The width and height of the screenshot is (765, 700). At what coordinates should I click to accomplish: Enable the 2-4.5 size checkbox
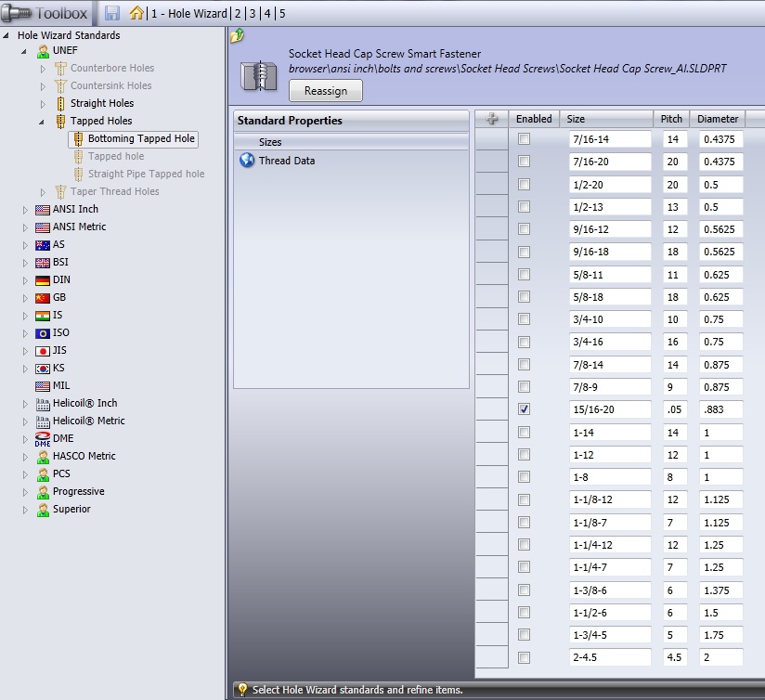524,657
